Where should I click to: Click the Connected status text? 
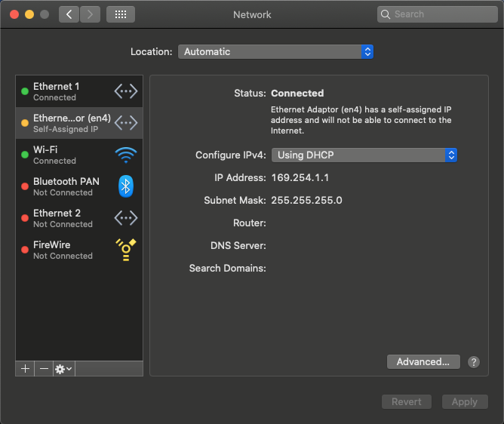(x=297, y=94)
